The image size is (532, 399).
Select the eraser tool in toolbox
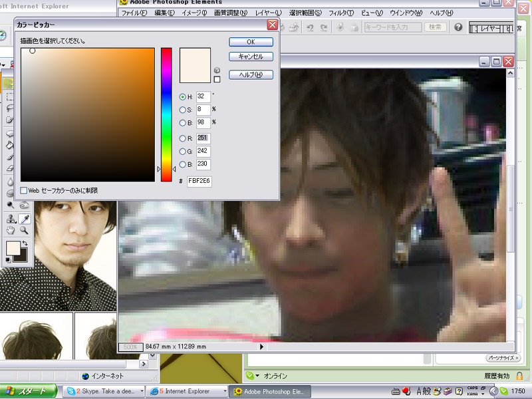coord(9,168)
